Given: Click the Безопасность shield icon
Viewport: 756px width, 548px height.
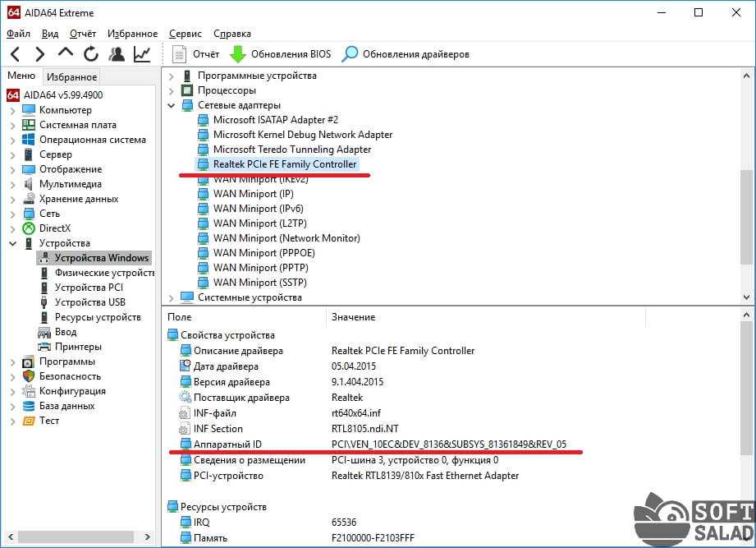Looking at the screenshot, I should [29, 376].
